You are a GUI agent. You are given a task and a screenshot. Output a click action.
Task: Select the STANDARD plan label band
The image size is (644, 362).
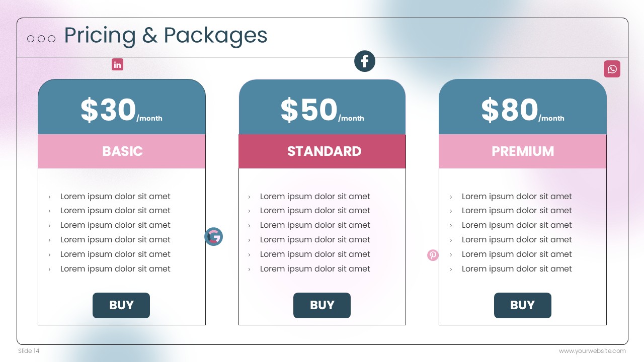[322, 151]
